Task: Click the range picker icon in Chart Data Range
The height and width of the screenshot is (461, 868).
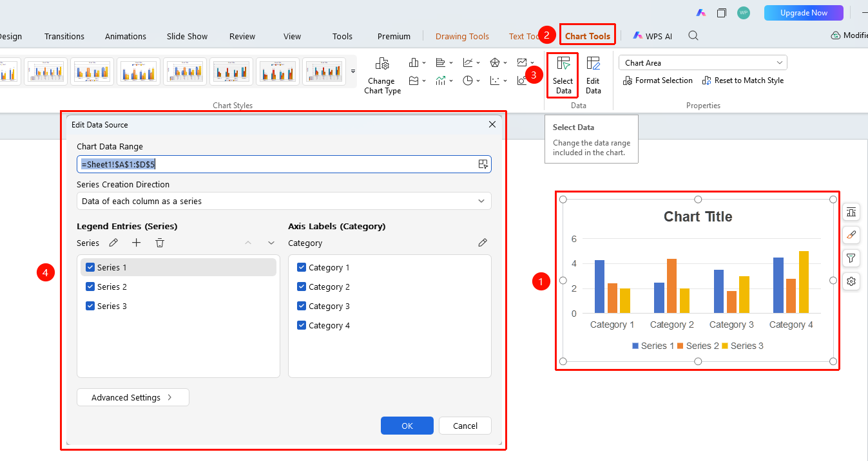Action: click(x=483, y=164)
